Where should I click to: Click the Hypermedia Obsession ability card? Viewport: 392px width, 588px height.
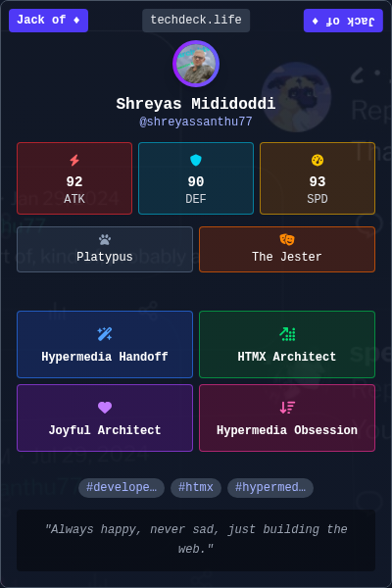(287, 417)
